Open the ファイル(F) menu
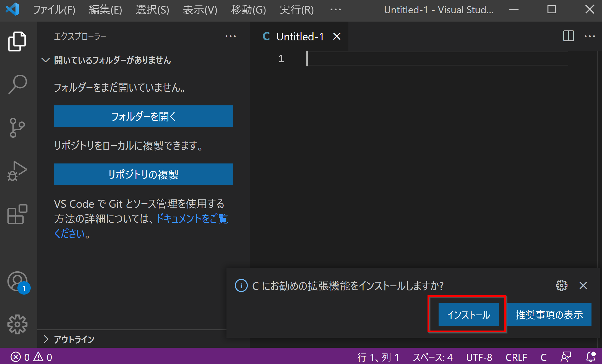This screenshot has height=364, width=602. 54,10
